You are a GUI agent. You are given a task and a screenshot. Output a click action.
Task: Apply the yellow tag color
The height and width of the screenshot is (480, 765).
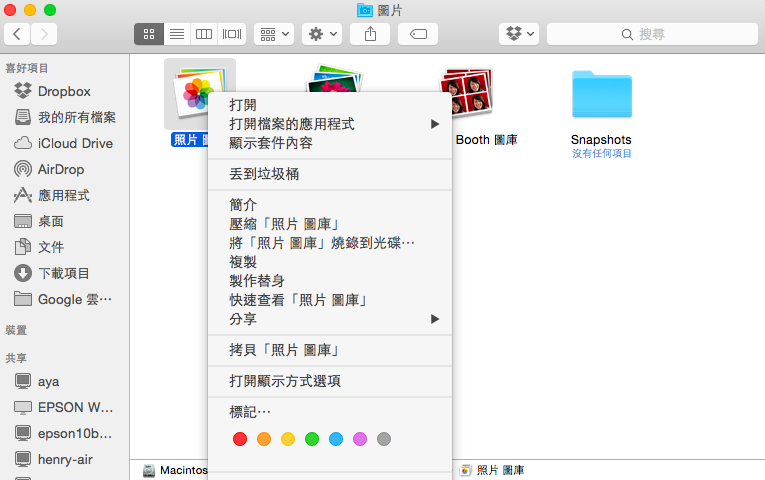point(288,439)
